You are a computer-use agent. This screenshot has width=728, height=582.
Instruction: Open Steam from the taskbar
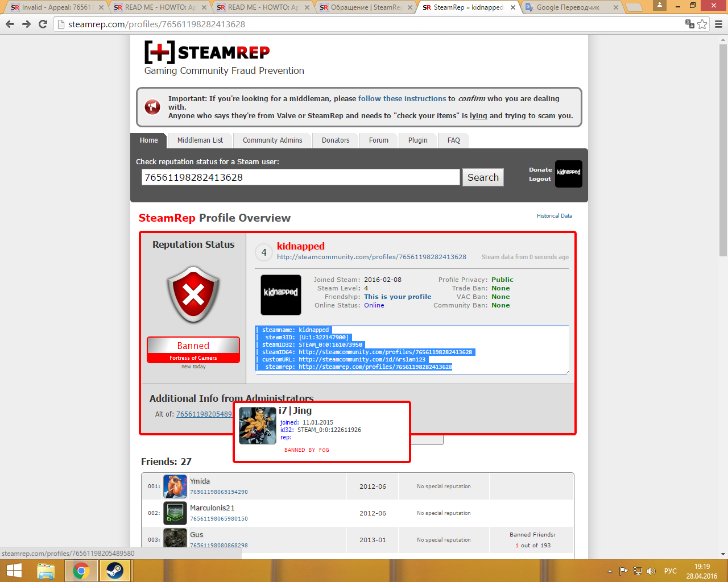pyautogui.click(x=115, y=571)
